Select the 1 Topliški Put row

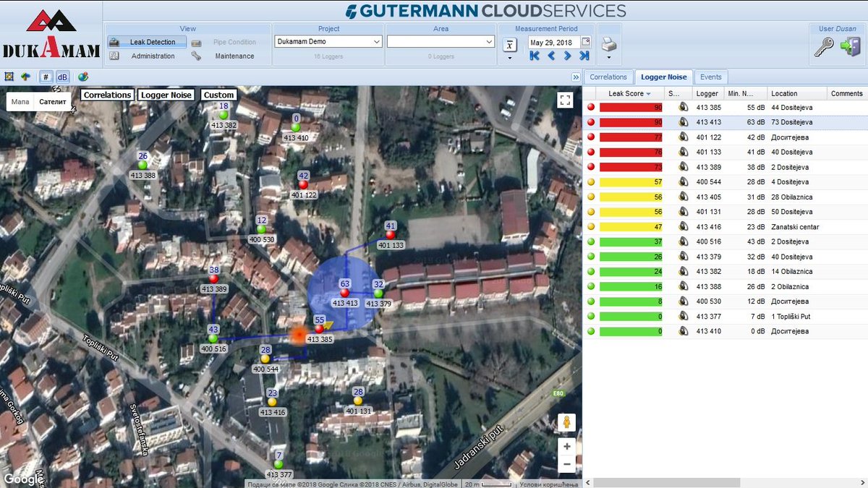click(x=725, y=317)
